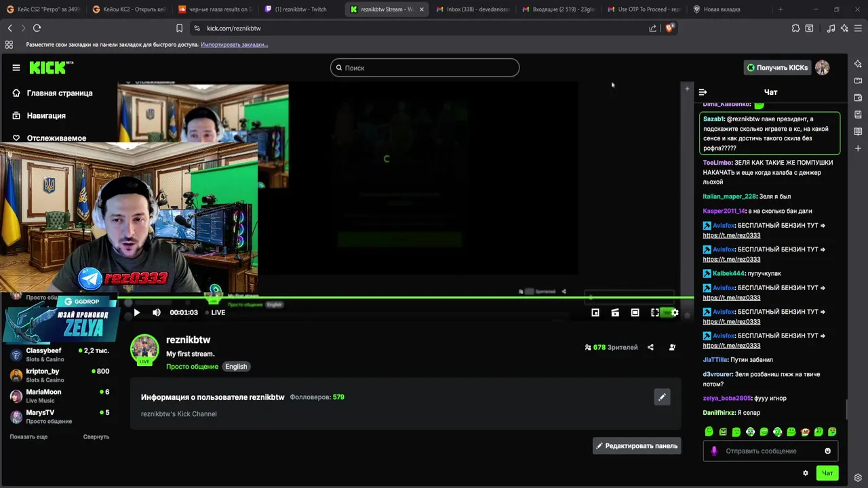This screenshot has height=488, width=868.
Task: Click the stream progress bar
Action: (406, 298)
